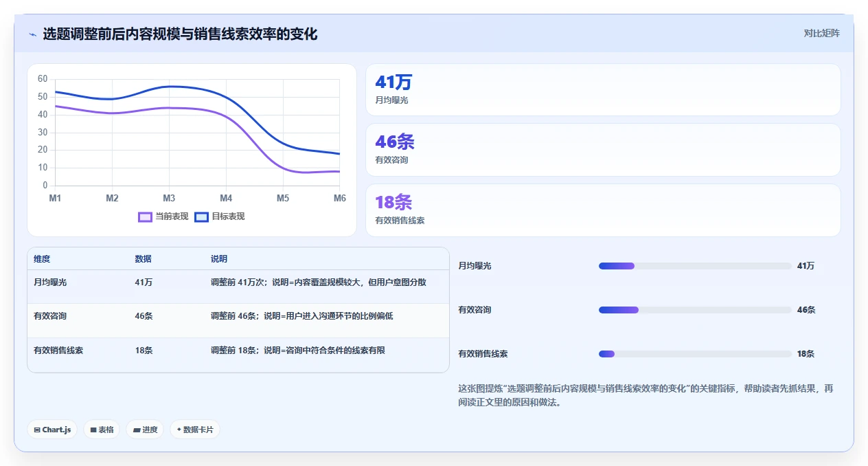Screen dimensions: 868x466
Task: Click the 18条 value after progress bar
Action: pos(806,354)
